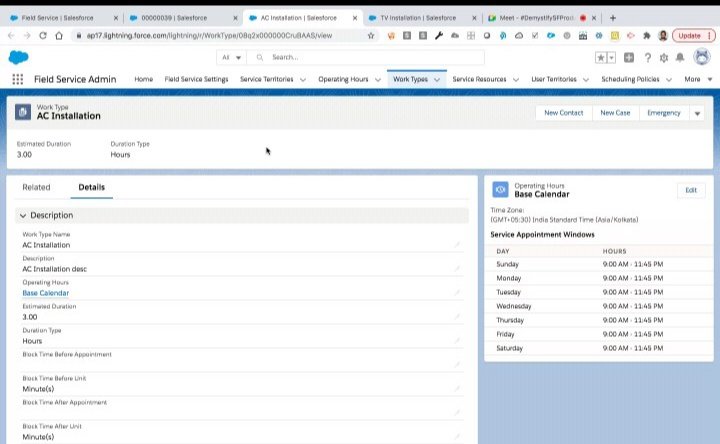The width and height of the screenshot is (720, 444).
Task: Edit Description field pencil icon
Action: [x=457, y=269]
